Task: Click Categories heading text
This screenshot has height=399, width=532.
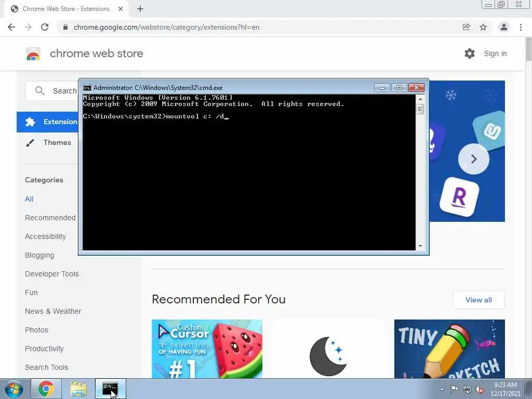Action: [44, 180]
